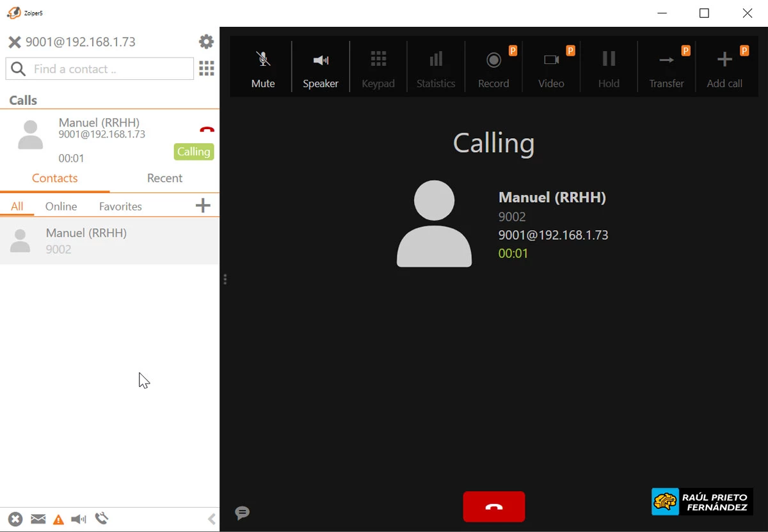Open settings gear icon
This screenshot has width=768, height=532.
[x=206, y=42]
